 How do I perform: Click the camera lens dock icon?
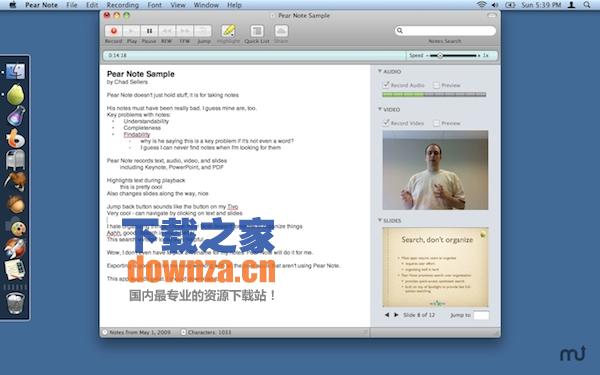click(x=16, y=227)
